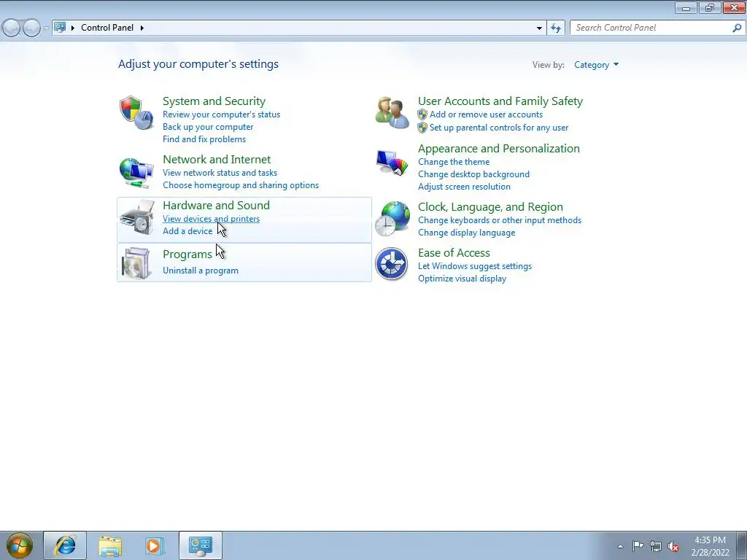Open the User Accounts people icon
This screenshot has width=747, height=560.
pos(392,113)
